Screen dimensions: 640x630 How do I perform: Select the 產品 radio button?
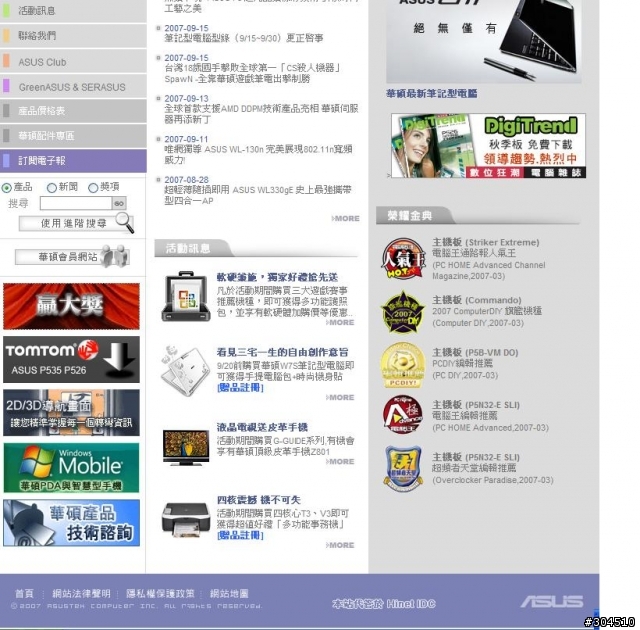point(7,188)
